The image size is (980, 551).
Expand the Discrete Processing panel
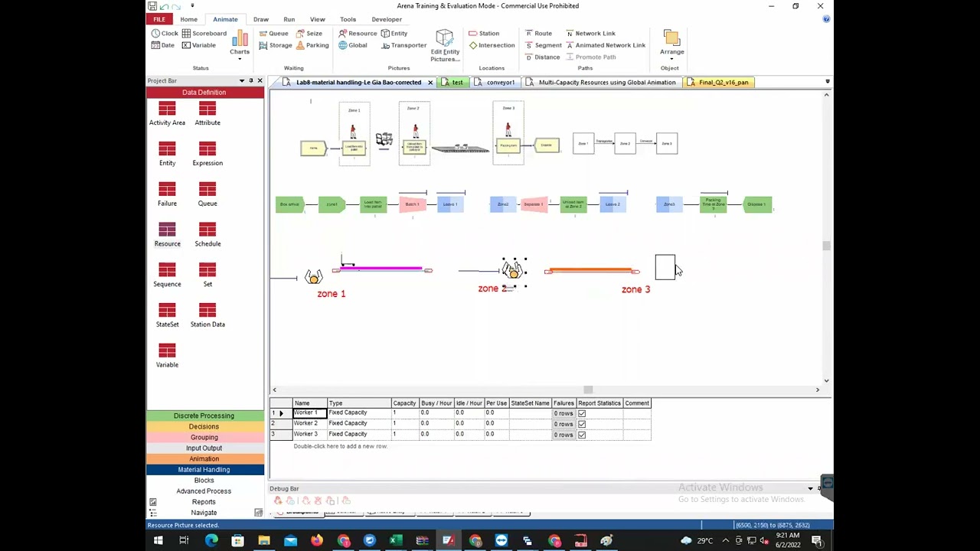coord(204,416)
